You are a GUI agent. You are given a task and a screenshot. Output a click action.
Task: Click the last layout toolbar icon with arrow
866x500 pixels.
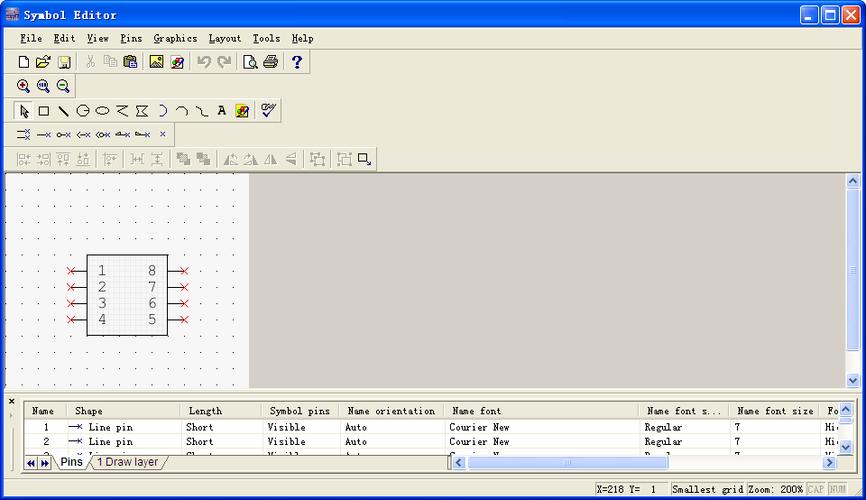pos(364,159)
